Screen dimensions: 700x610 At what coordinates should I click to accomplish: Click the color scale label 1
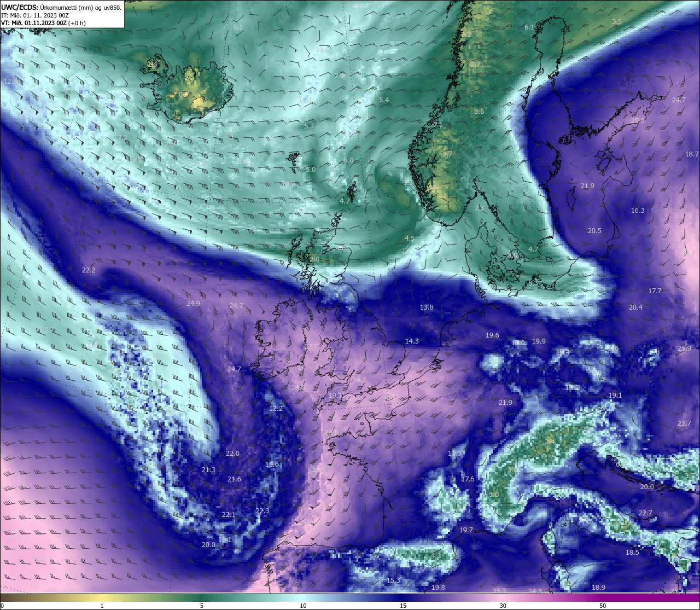tap(102, 606)
